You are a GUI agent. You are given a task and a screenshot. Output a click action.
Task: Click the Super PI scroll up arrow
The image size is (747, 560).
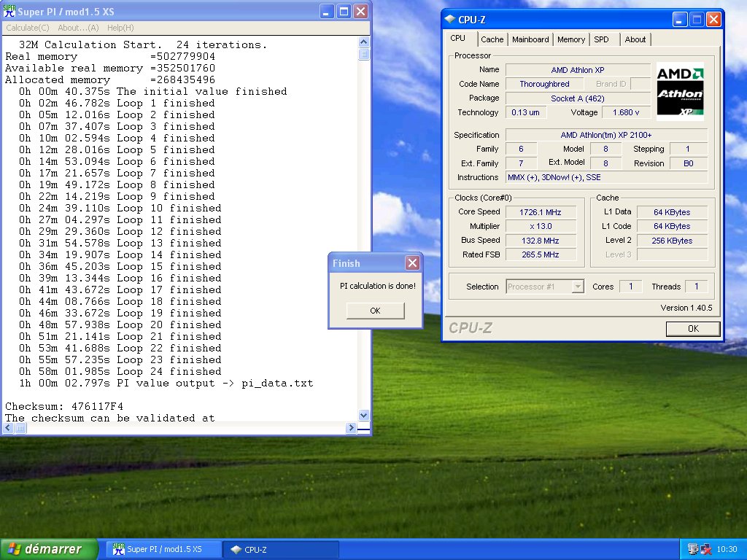[363, 42]
